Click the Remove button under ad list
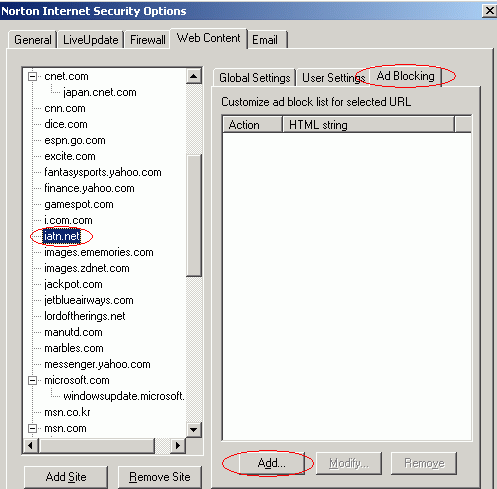The height and width of the screenshot is (489, 497). [424, 463]
